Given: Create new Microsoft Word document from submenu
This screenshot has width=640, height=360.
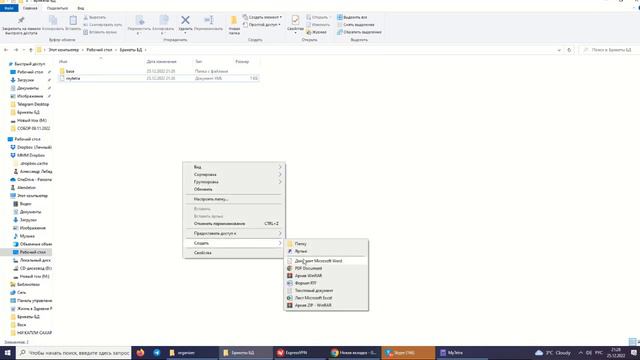Looking at the screenshot, I should pyautogui.click(x=326, y=261).
